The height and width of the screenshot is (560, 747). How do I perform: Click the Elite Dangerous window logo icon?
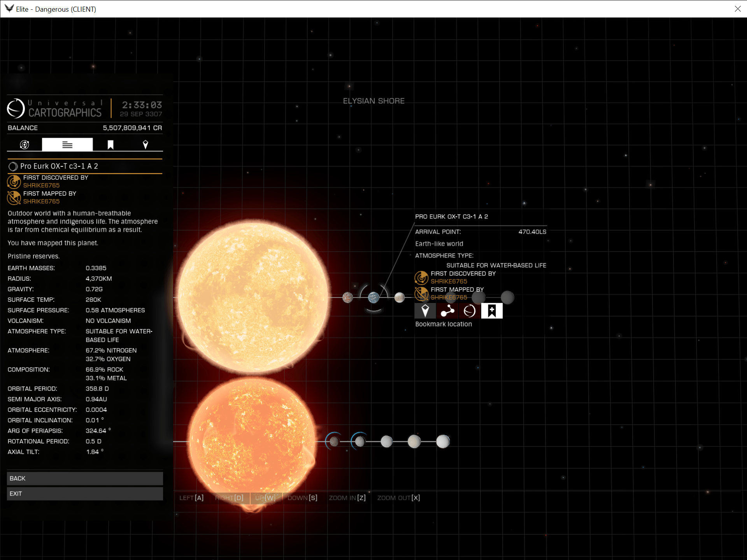pyautogui.click(x=9, y=9)
